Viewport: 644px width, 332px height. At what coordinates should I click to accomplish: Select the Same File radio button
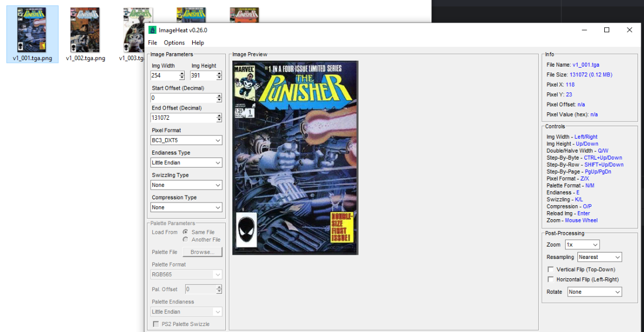coord(186,232)
